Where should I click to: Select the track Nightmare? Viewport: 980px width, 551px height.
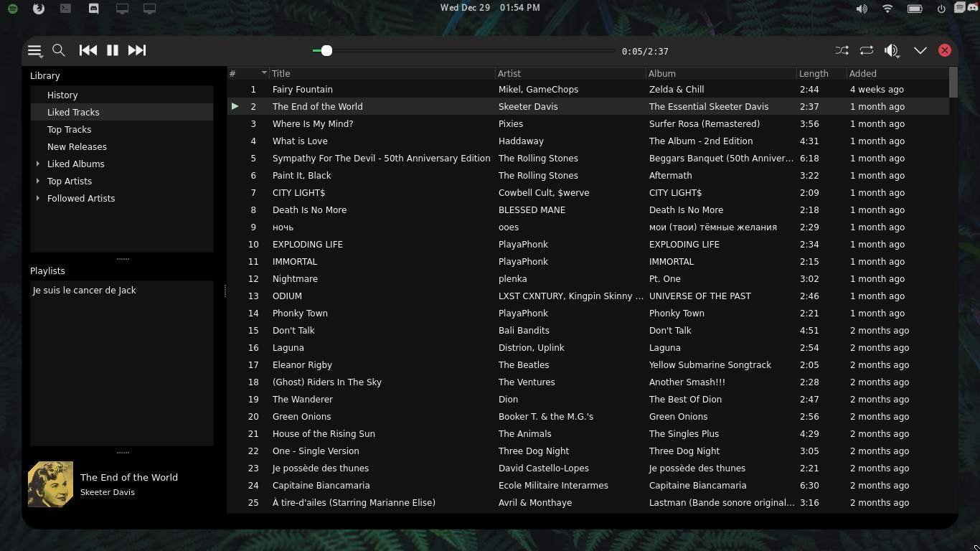295,279
